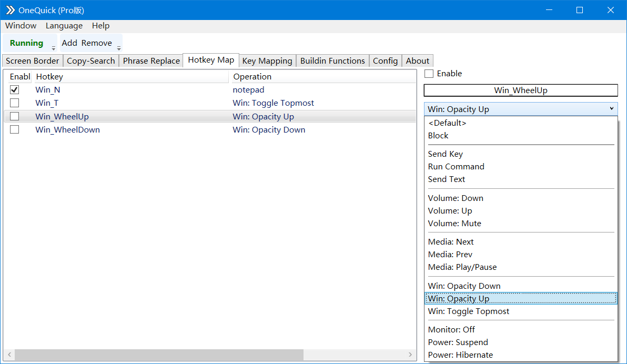Check the Enable box in the right panel
Screen dimensions: 627x364
429,74
